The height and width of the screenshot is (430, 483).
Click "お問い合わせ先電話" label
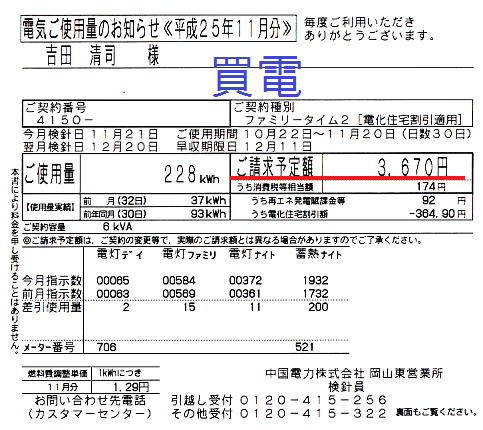[x=90, y=400]
